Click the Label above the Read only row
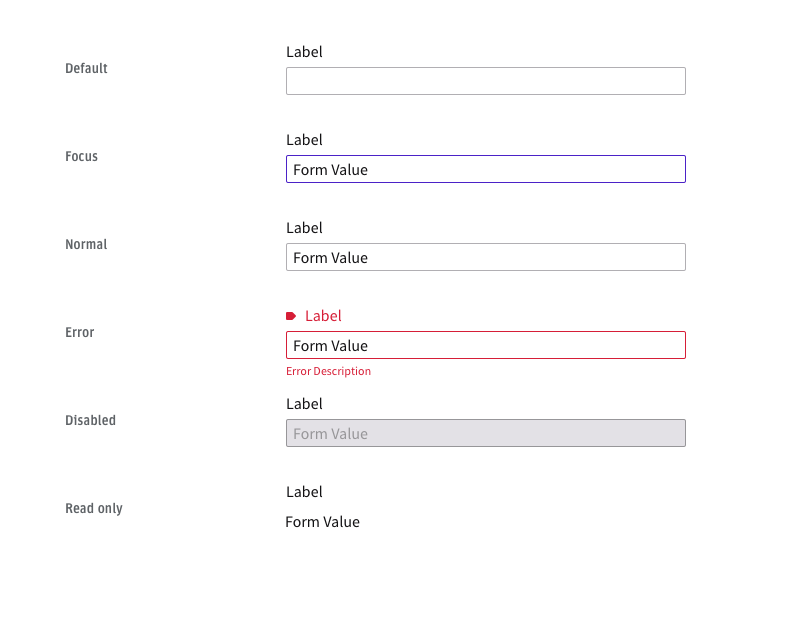 304,491
